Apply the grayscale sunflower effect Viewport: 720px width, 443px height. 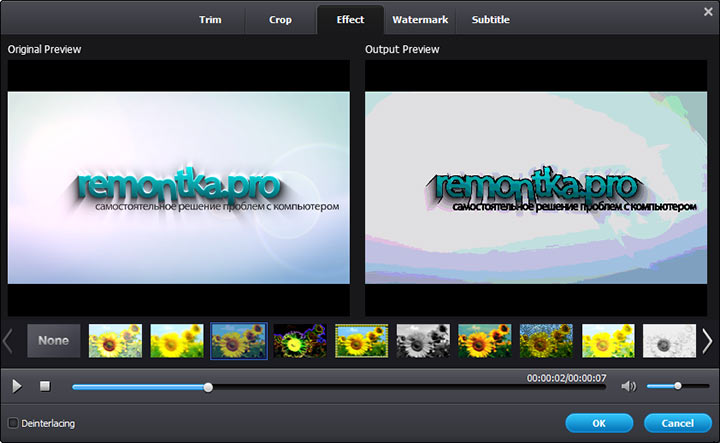423,341
